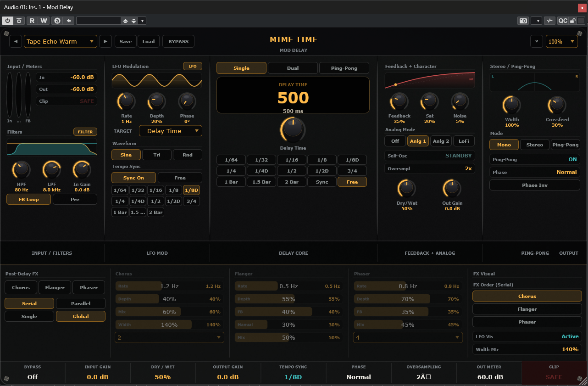Click the Load preset button
Image resolution: width=588 pixels, height=386 pixels.
pyautogui.click(x=149, y=41)
